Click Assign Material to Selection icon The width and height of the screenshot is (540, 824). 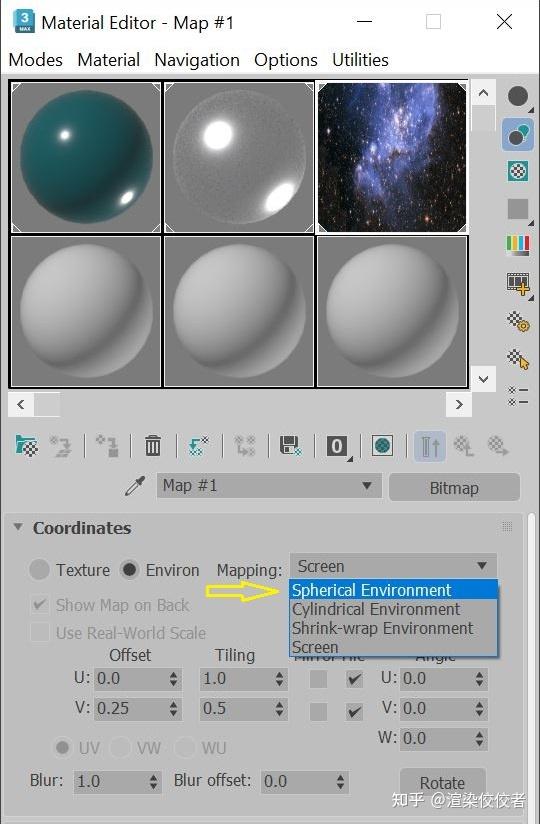point(107,446)
